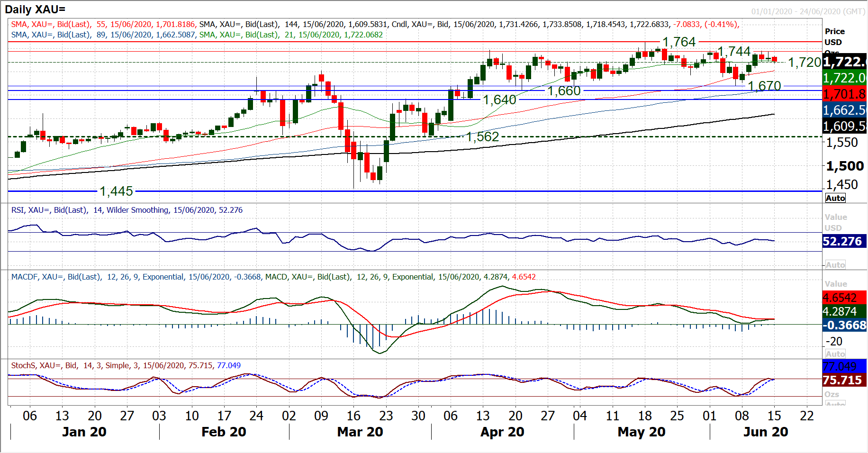Select the 1,640 support level label

point(499,100)
